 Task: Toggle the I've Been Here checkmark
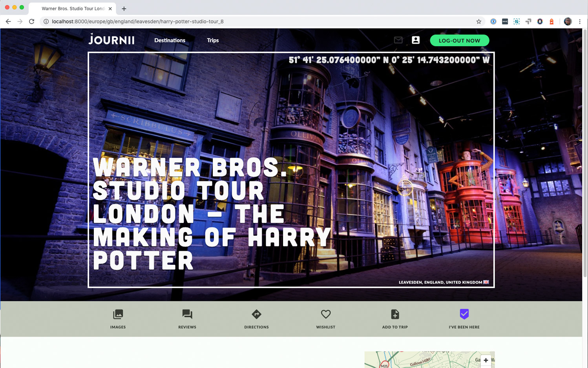pyautogui.click(x=464, y=314)
